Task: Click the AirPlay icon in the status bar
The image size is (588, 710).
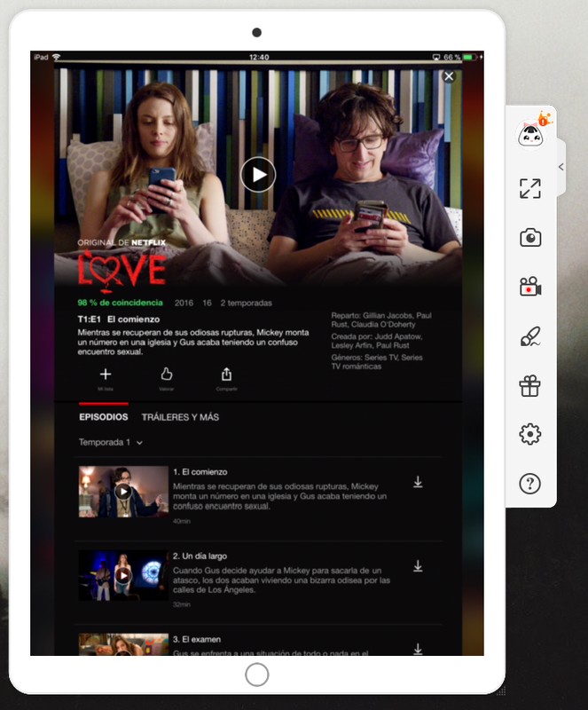Action: point(436,57)
